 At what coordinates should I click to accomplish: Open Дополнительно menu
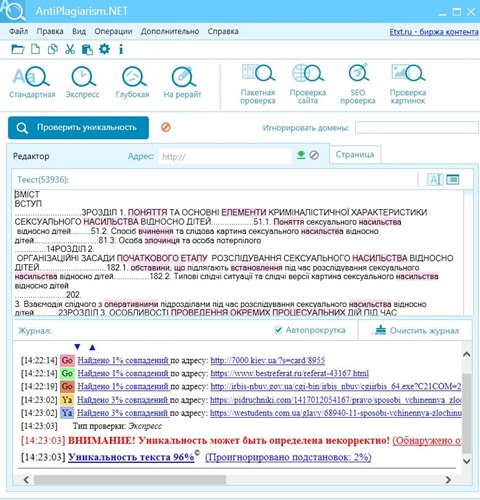[170, 31]
